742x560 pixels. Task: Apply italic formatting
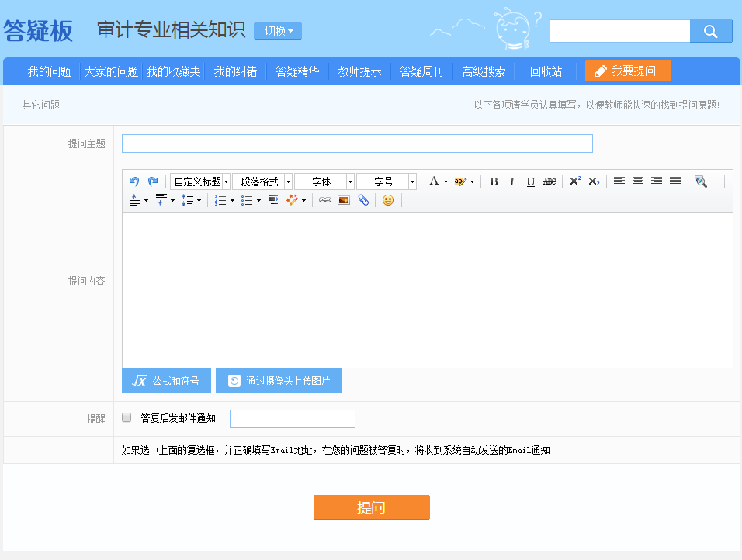coord(512,181)
